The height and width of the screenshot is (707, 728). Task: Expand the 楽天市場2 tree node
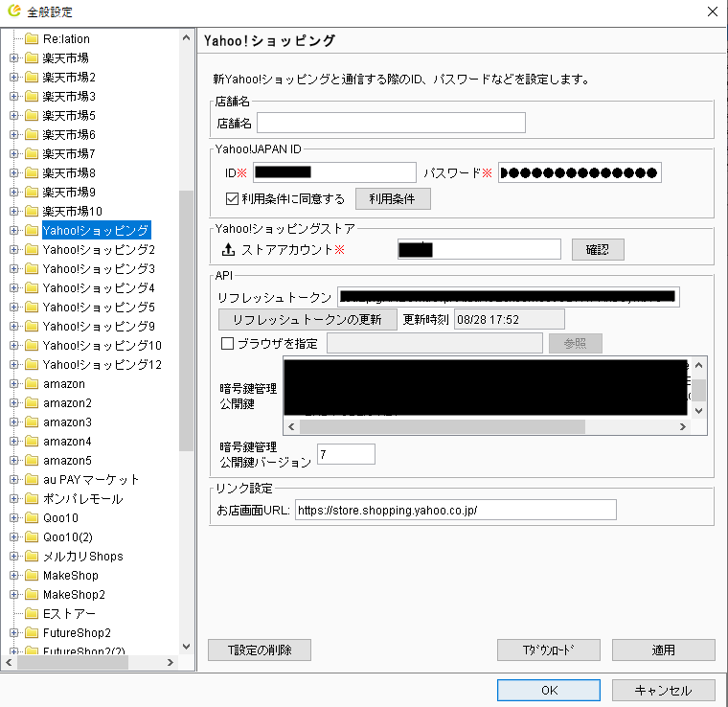coord(14,77)
